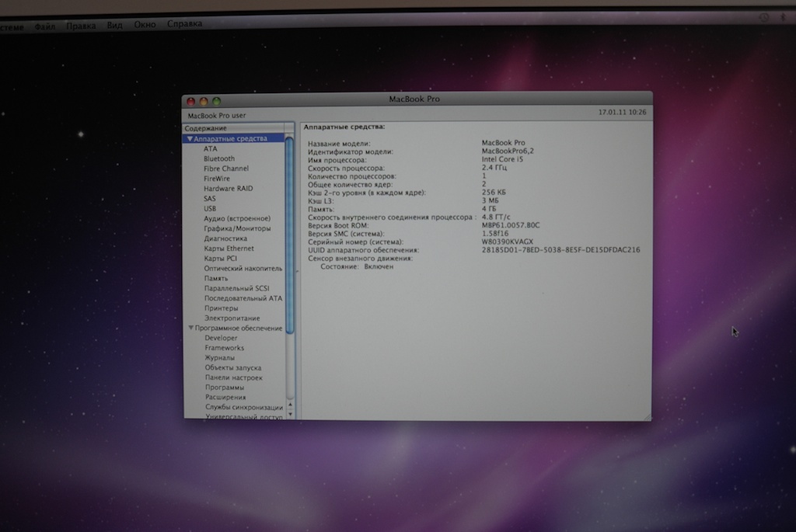Click the serial number W80390KVAGX
The width and height of the screenshot is (796, 532).
coord(507,242)
